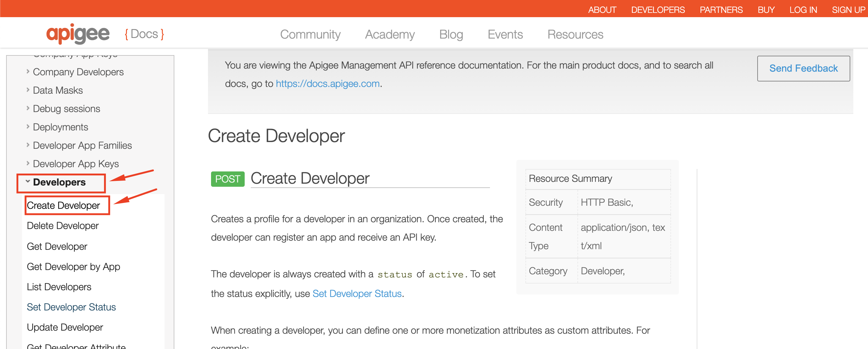Click the HTTP Basic, security value
The image size is (868, 349).
pos(607,202)
